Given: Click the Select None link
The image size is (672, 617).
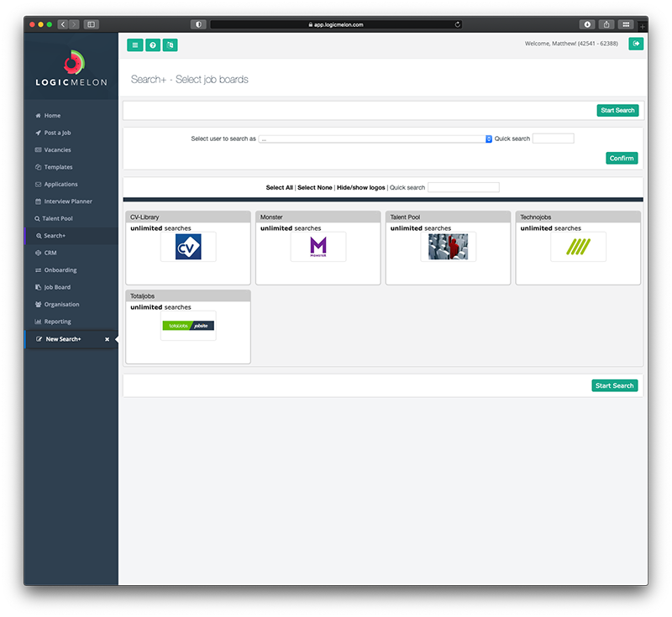Looking at the screenshot, I should click(x=315, y=187).
